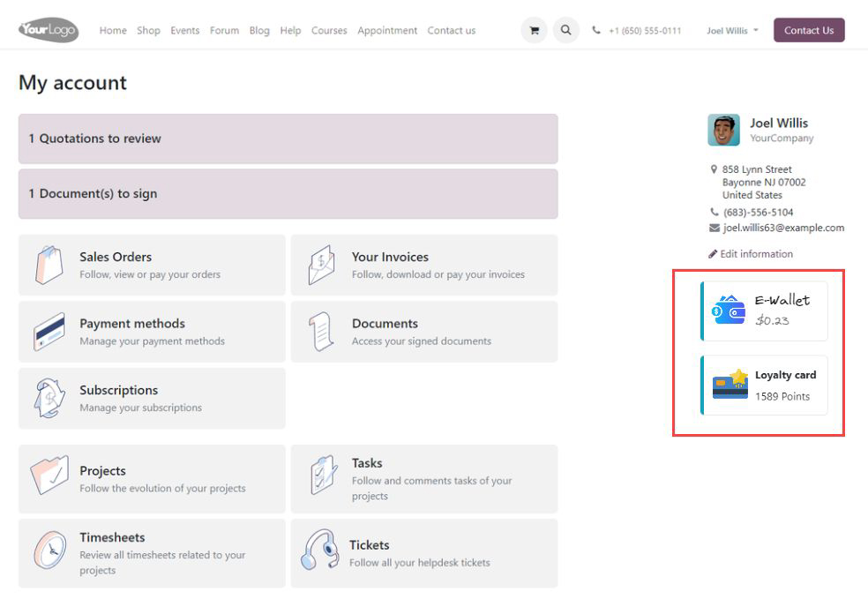This screenshot has height=599, width=868.
Task: Click the YourLogo site logo
Action: [49, 29]
